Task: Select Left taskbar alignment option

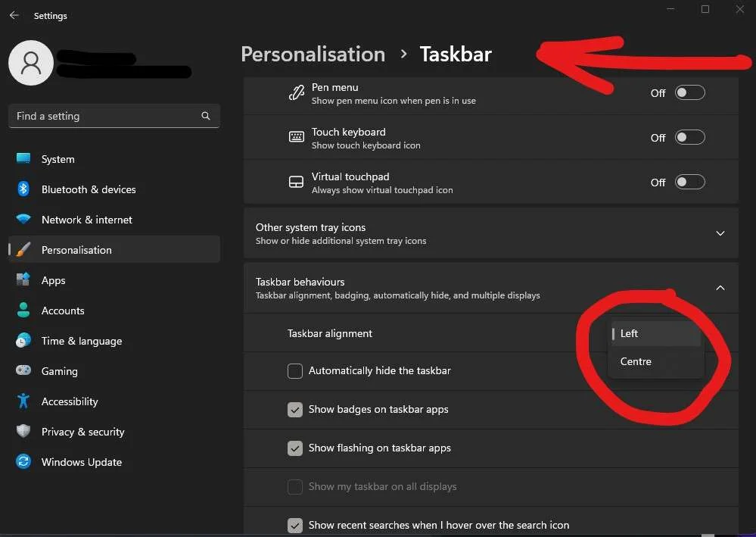Action: tap(655, 333)
